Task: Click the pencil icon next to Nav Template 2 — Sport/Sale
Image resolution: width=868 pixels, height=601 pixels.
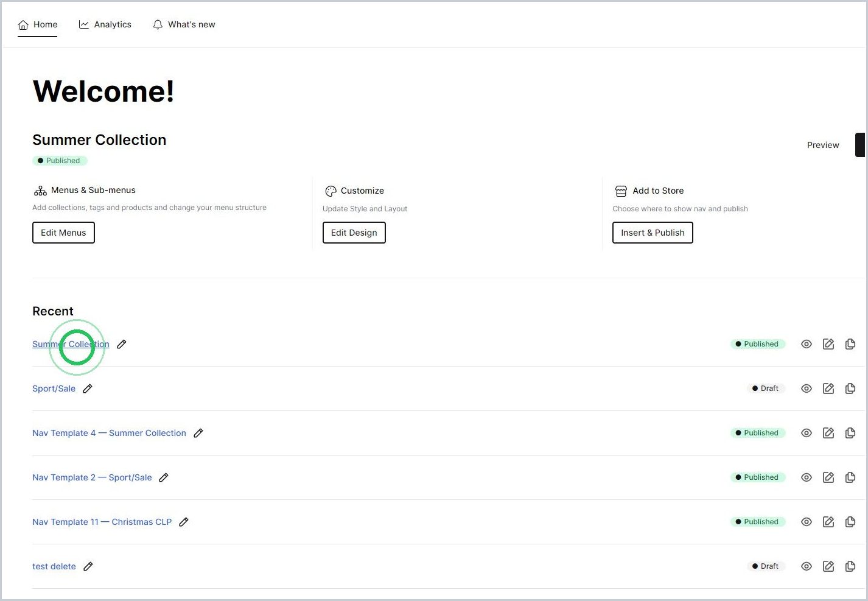Action: click(x=164, y=477)
